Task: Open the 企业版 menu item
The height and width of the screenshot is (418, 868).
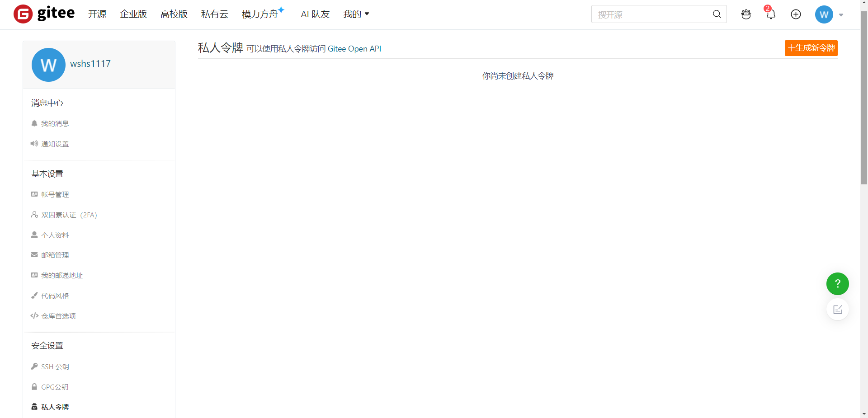Action: click(133, 14)
